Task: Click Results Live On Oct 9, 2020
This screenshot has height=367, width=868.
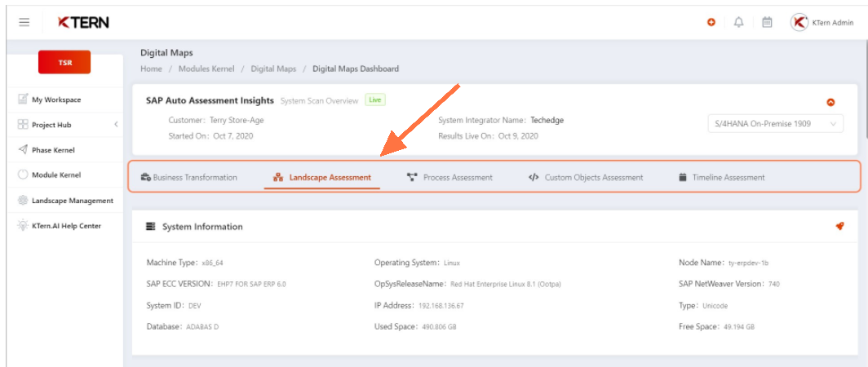Action: [x=518, y=135]
